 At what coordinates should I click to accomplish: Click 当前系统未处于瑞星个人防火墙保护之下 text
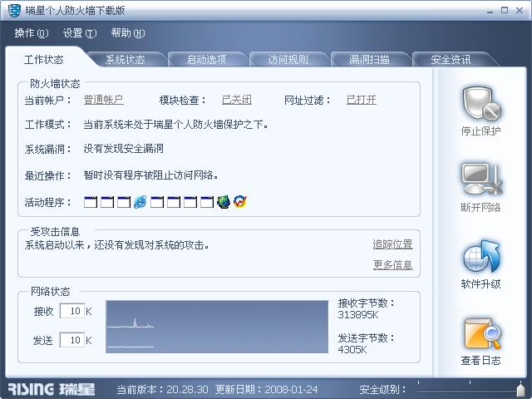coord(176,125)
